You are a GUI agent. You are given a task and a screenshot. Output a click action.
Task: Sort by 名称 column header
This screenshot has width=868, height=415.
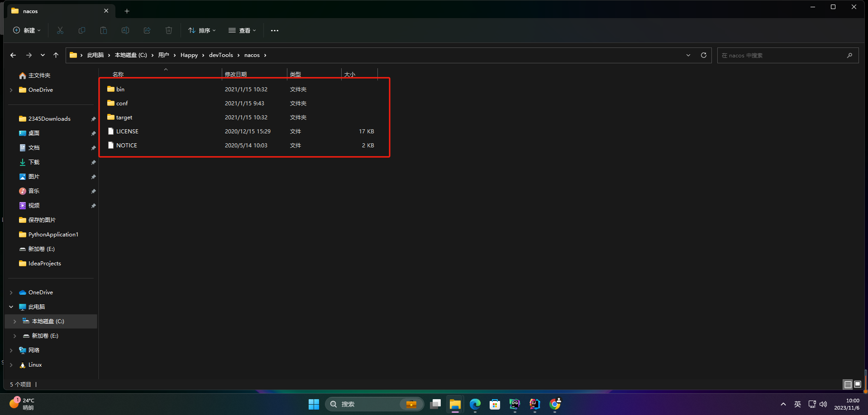118,74
